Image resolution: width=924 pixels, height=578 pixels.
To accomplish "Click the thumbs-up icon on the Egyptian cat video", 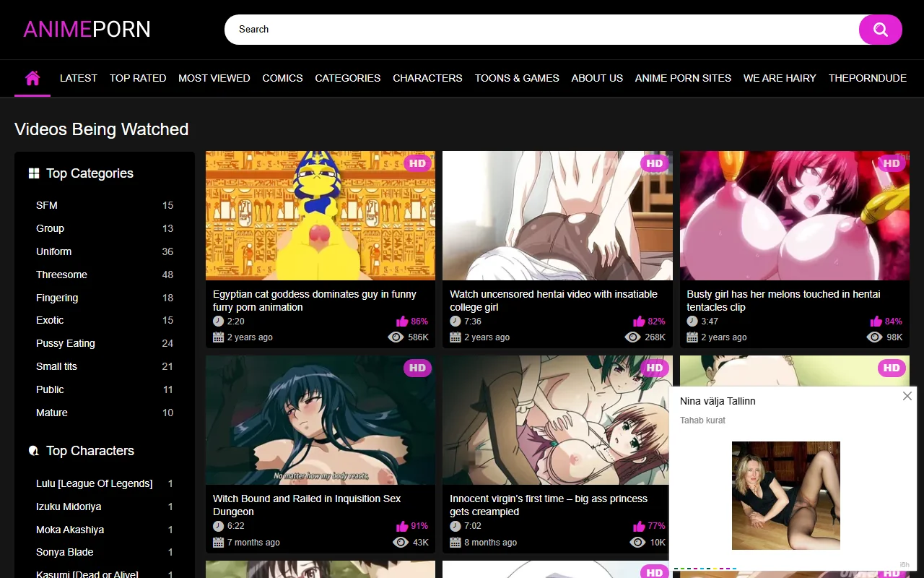I will [404, 320].
